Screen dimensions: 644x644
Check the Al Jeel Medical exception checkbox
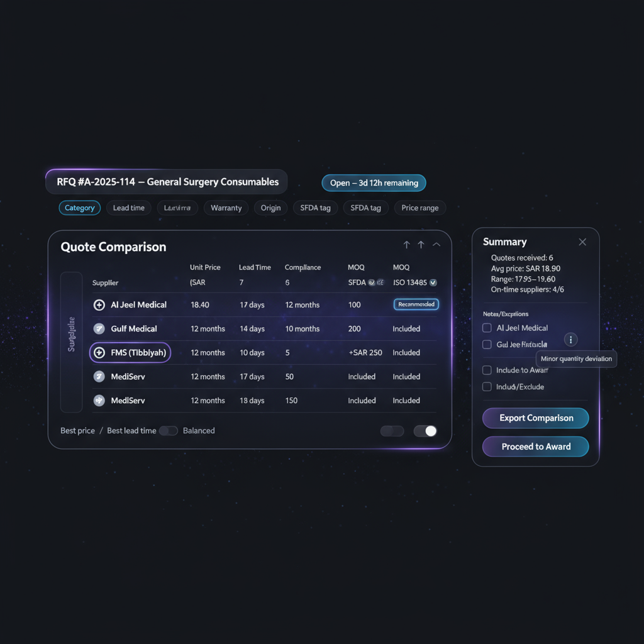[487, 328]
